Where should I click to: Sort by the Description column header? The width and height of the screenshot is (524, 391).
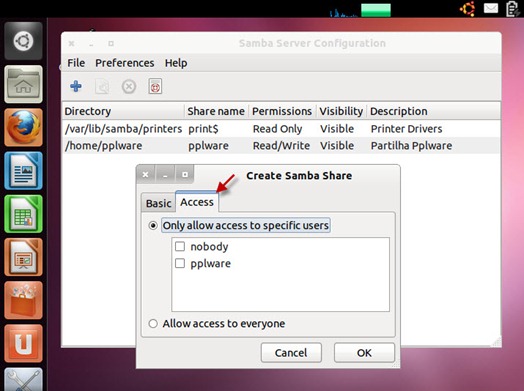[434, 111]
